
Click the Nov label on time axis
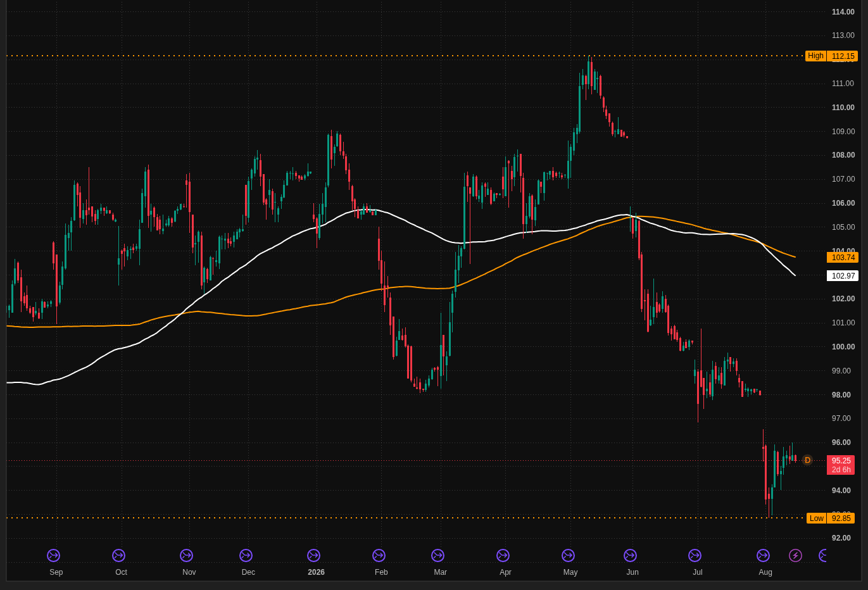click(x=189, y=572)
